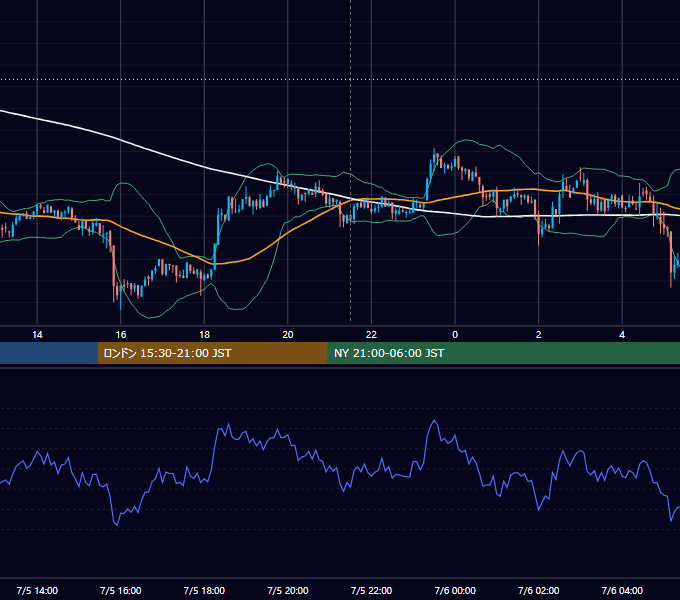Click the hour label 4 on price chart axis
The height and width of the screenshot is (600, 680).
pos(622,335)
